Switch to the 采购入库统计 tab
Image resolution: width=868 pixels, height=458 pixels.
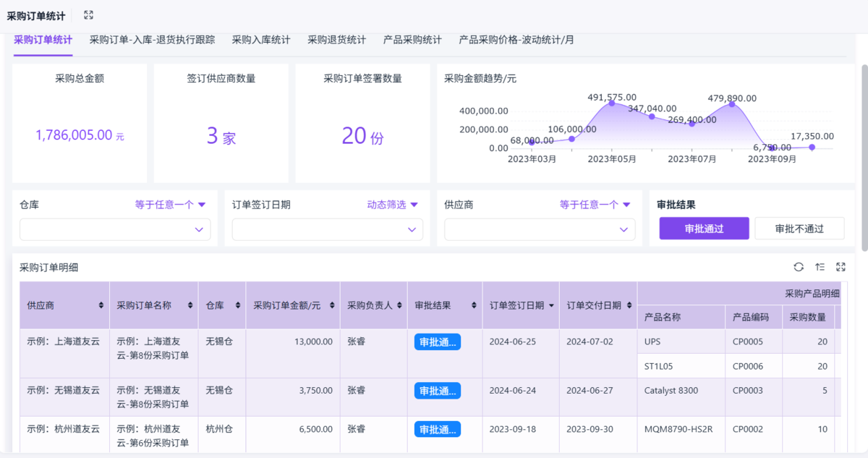261,40
